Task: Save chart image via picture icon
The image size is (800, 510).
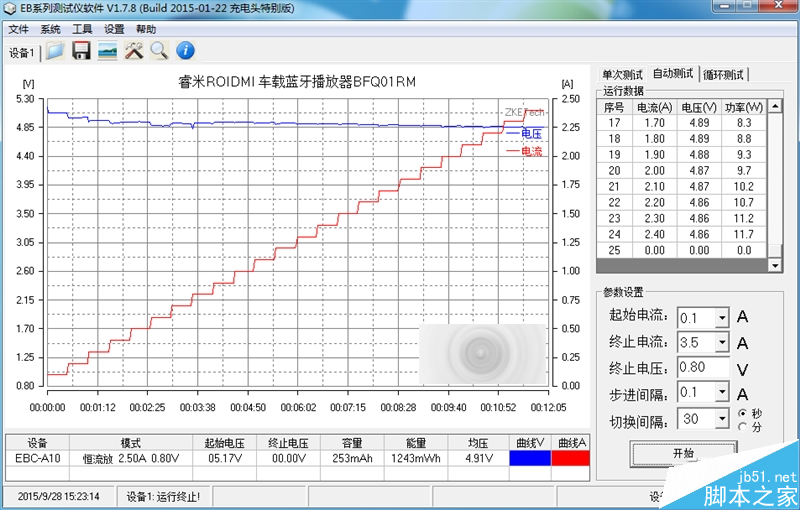Action: 107,50
